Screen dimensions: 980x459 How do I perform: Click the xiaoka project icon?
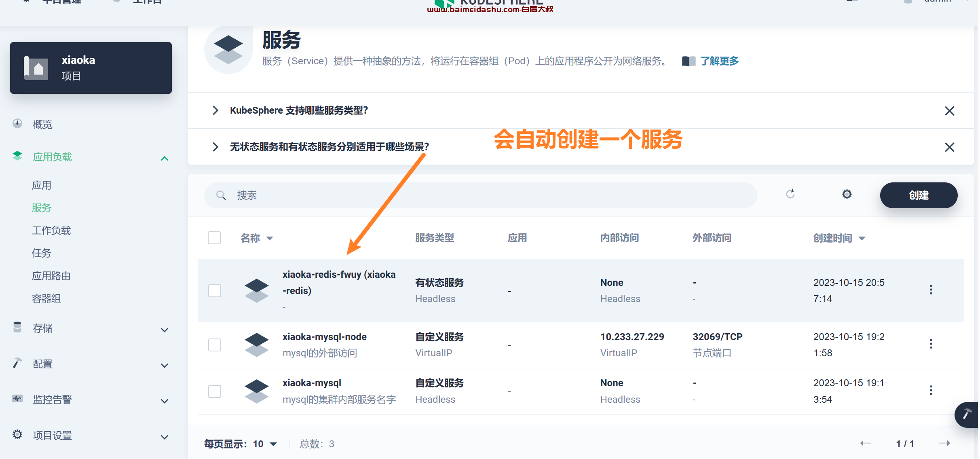(x=36, y=68)
